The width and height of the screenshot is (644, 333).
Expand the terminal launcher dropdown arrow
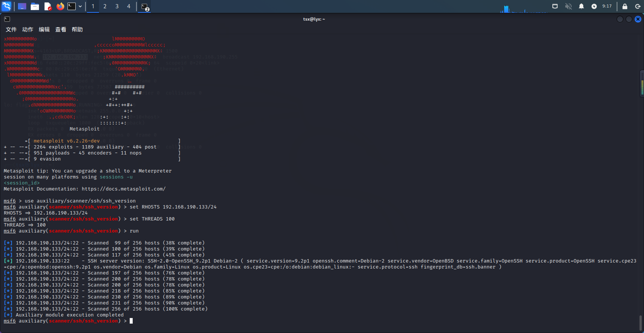point(80,6)
